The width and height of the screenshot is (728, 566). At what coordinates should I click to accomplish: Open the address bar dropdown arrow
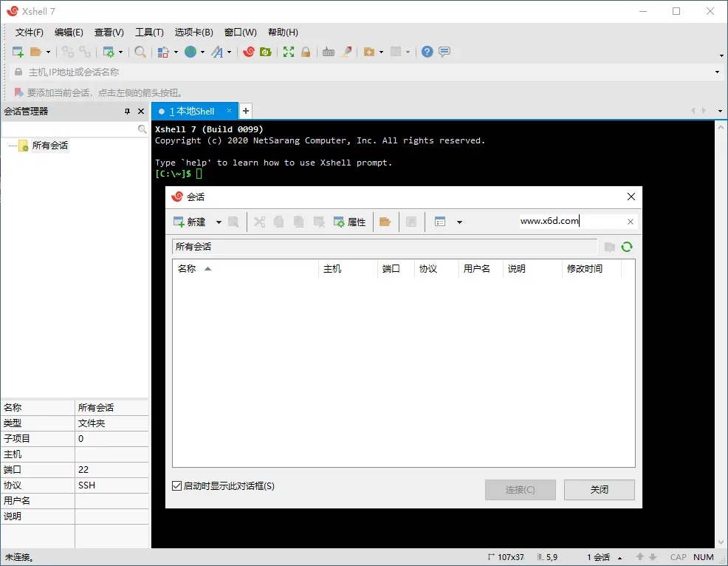716,72
